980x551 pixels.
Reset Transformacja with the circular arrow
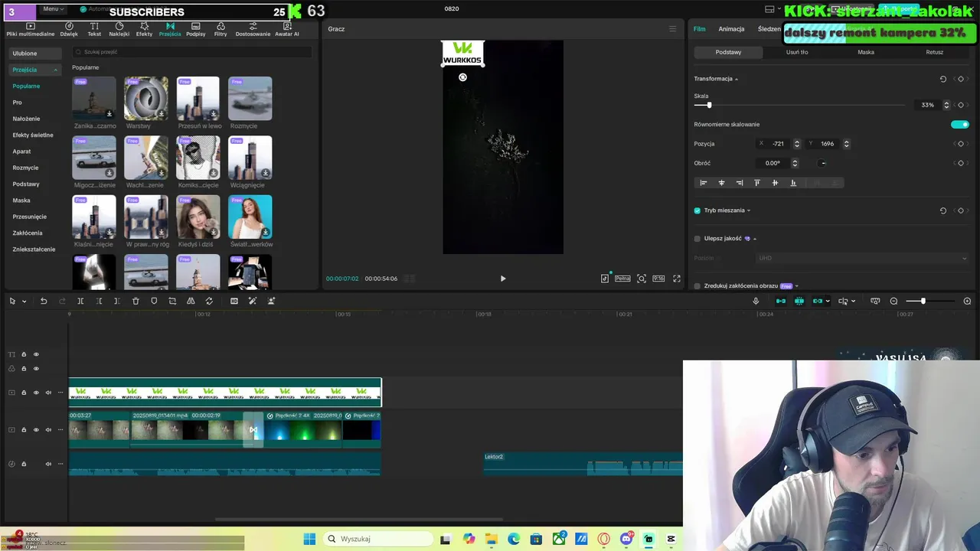[x=942, y=79]
